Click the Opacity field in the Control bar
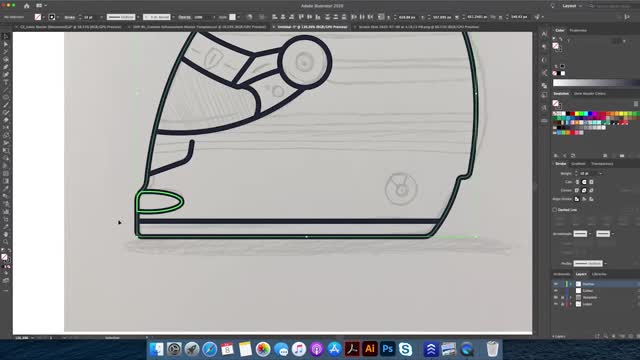Image resolution: width=640 pixels, height=360 pixels. pos(203,17)
